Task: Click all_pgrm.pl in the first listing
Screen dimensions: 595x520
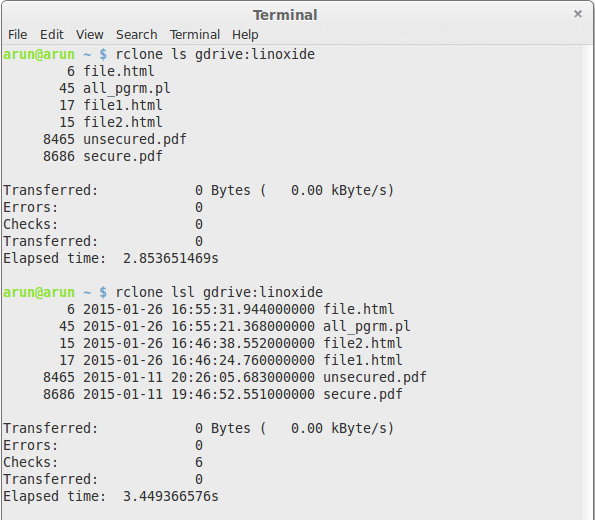Action: [x=127, y=88]
